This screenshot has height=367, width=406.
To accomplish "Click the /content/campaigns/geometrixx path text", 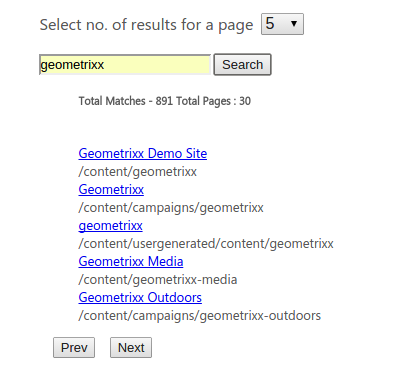I will pos(171,208).
